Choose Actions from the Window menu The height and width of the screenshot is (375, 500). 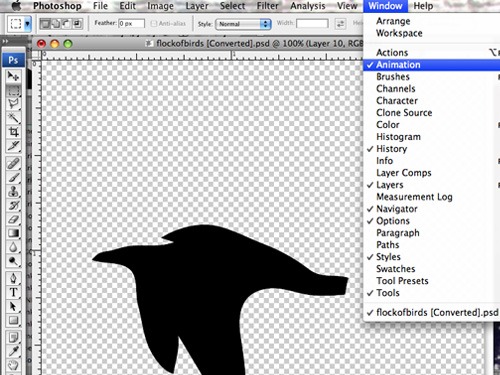(x=432, y=53)
